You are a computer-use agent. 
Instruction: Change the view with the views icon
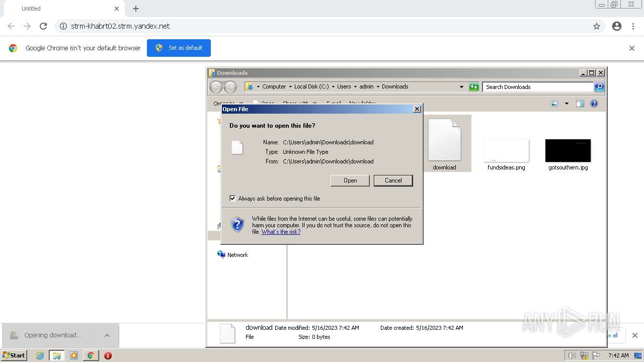554,104
